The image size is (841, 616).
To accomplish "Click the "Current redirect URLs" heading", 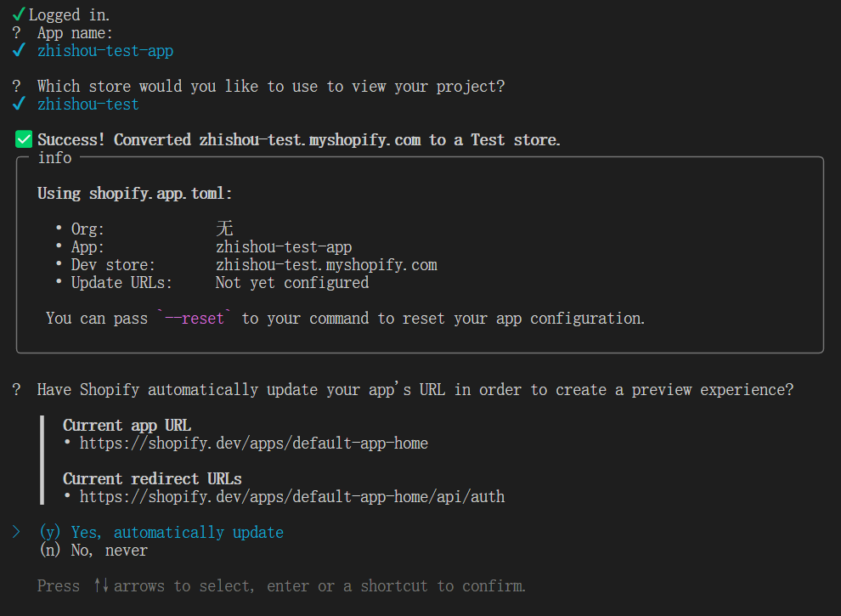I will [x=152, y=478].
